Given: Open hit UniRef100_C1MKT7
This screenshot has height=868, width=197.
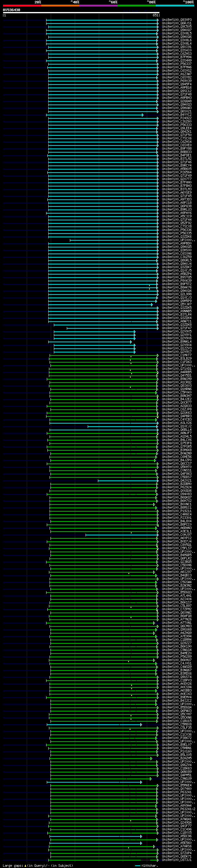Looking at the screenshot, I should (176, 355).
